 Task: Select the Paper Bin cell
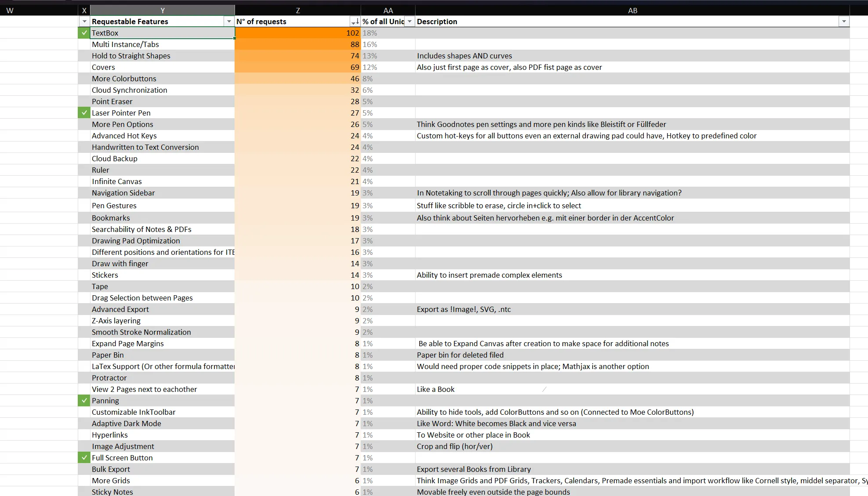(163, 355)
